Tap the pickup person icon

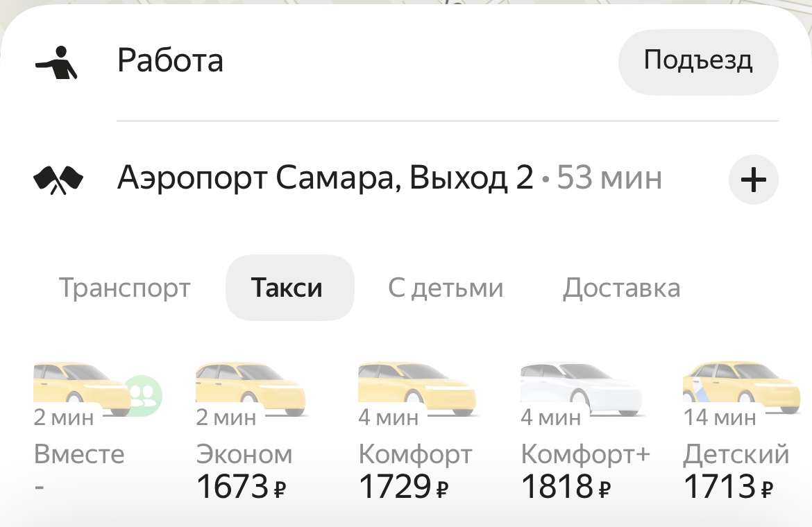pos(57,62)
